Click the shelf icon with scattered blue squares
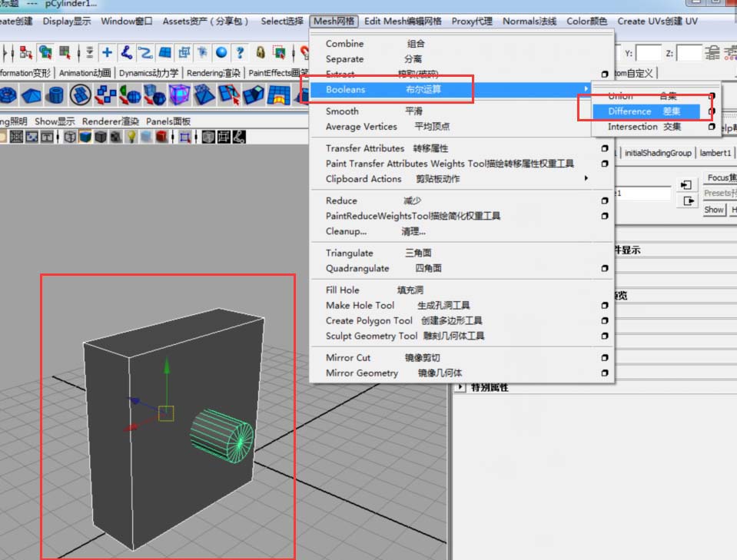 tap(105, 95)
